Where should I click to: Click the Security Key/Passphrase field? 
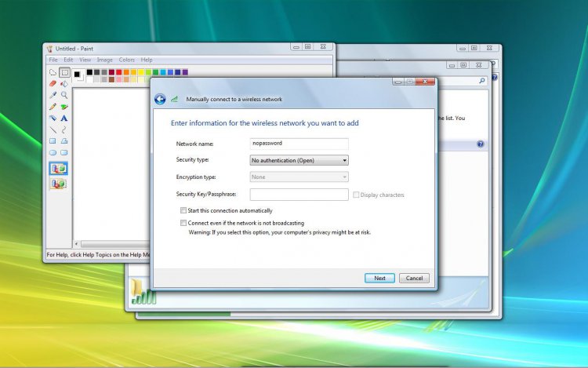(299, 195)
